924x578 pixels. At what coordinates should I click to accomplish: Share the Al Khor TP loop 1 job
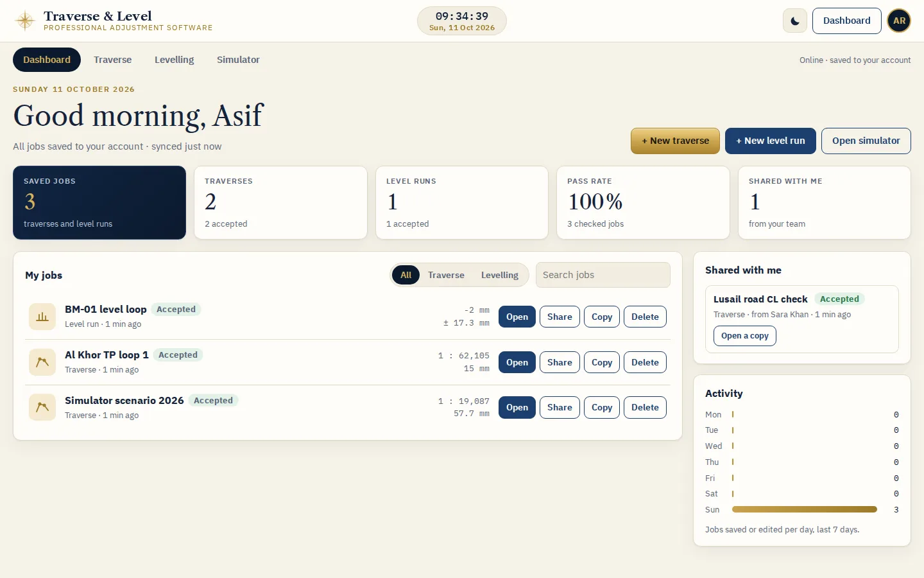(x=560, y=362)
